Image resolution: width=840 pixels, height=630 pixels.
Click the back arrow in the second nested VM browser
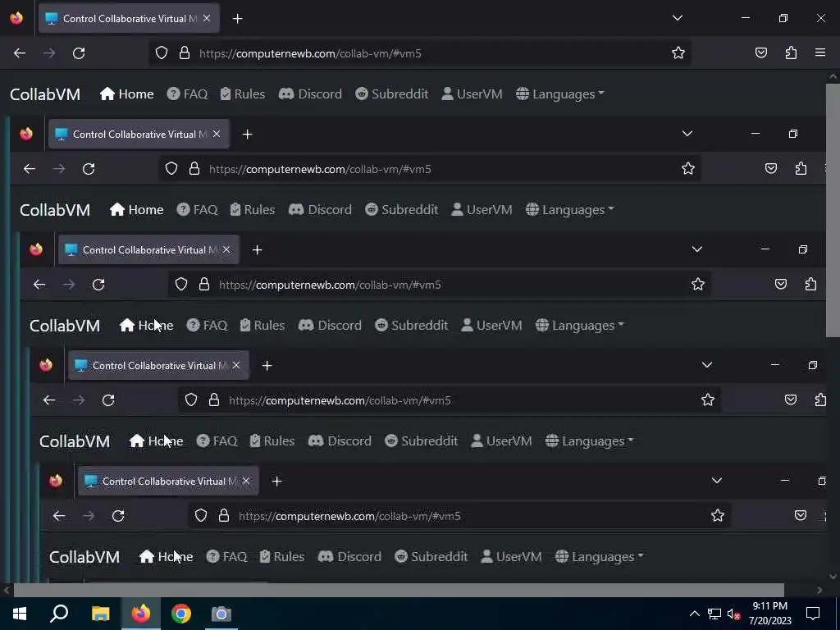(x=39, y=285)
